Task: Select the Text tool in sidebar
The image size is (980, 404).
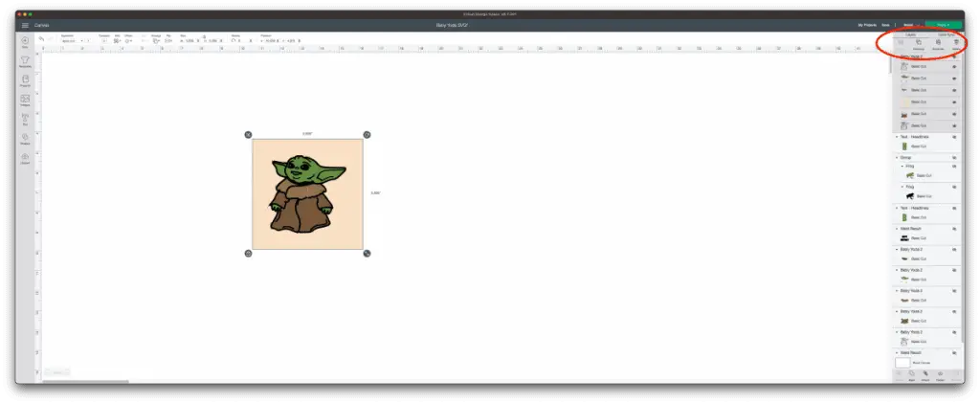Action: tap(25, 119)
